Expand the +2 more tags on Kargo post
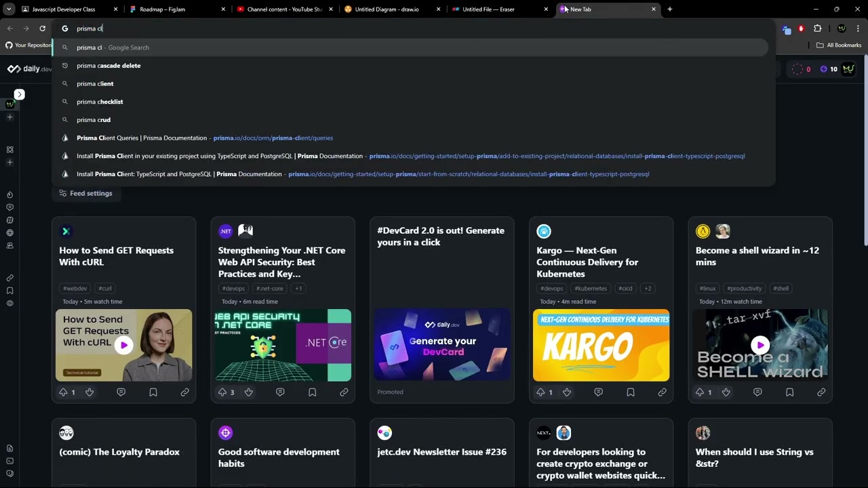This screenshot has width=868, height=488. (648, 288)
